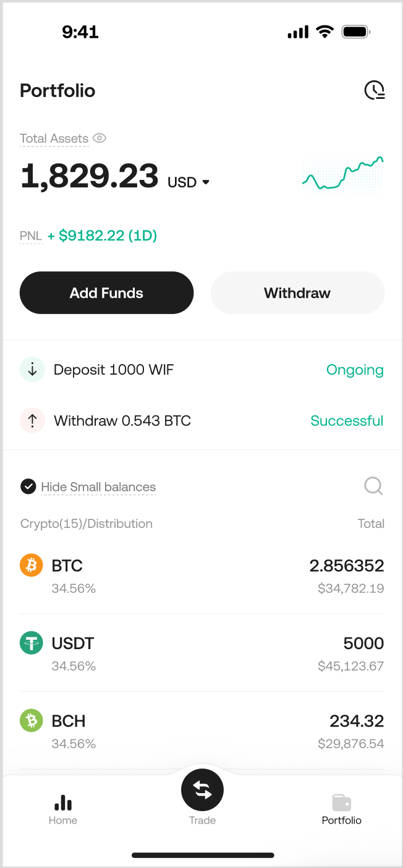The height and width of the screenshot is (868, 403).
Task: Click the Tether USDT coin icon
Action: pyautogui.click(x=32, y=643)
